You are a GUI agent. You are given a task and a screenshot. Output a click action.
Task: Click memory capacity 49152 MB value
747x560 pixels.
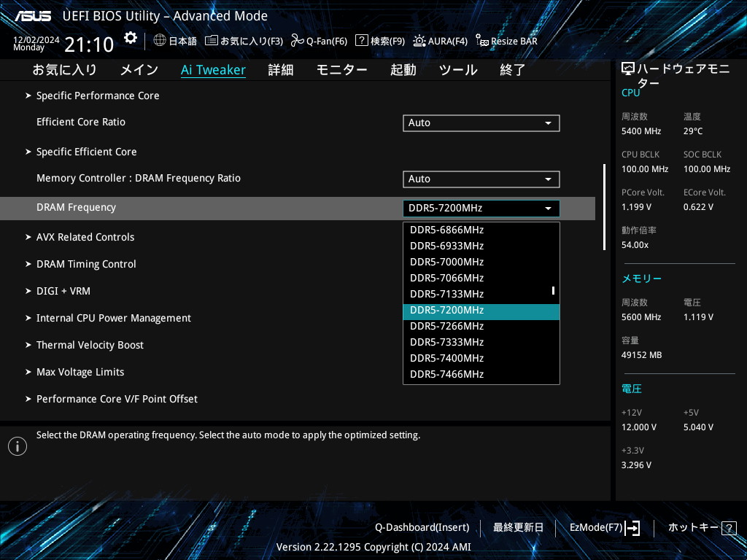pos(642,355)
